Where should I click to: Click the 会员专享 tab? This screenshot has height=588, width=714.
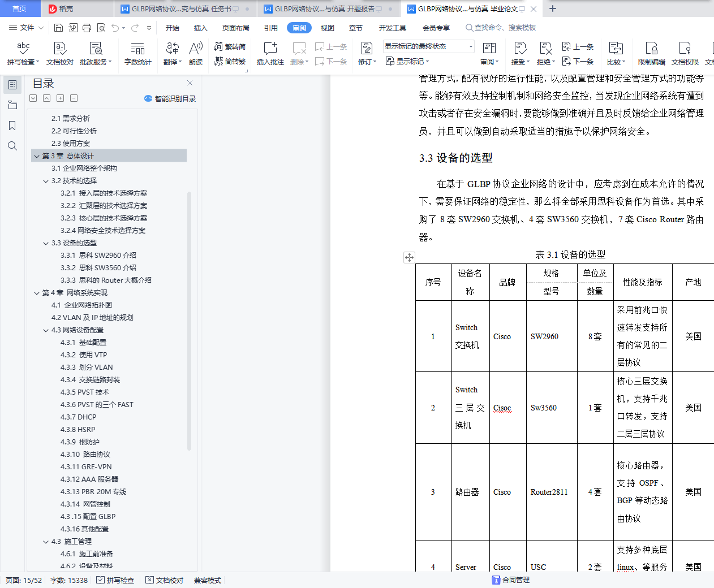click(x=436, y=28)
